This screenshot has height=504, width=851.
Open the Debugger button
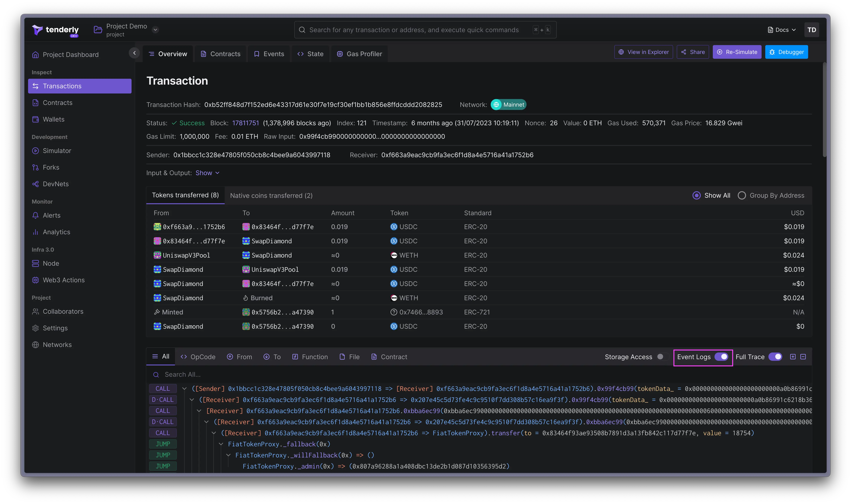coord(786,52)
